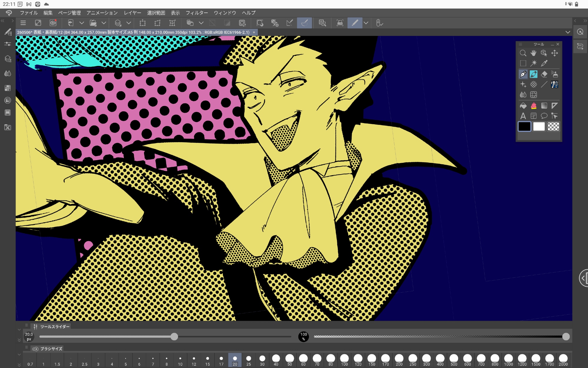Choose brush size preset 100

click(344, 360)
